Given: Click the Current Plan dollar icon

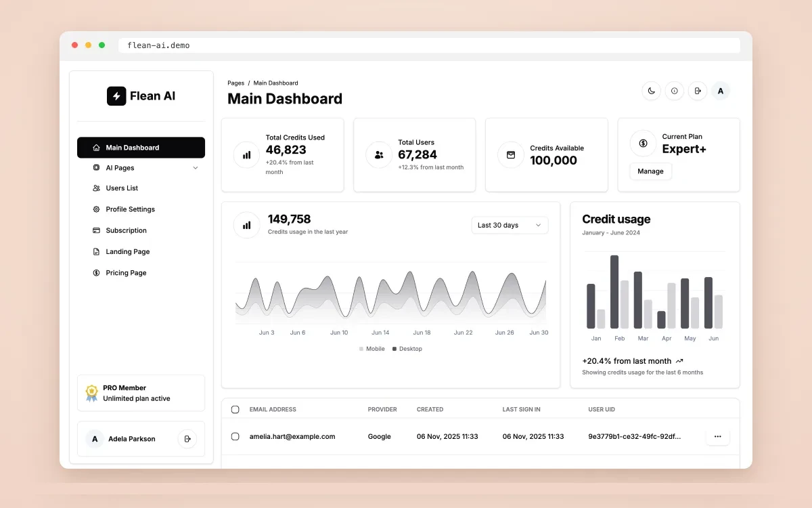Looking at the screenshot, I should point(643,143).
